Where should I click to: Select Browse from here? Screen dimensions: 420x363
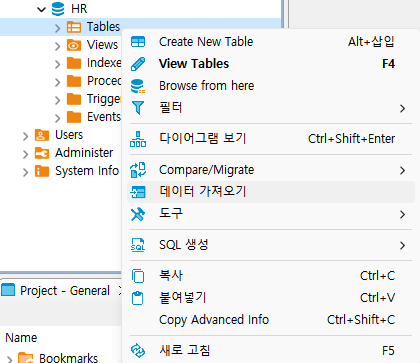pos(271,86)
